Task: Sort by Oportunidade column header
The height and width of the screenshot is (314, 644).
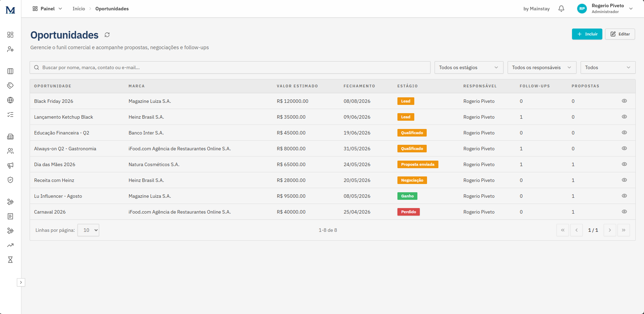Action: pos(53,86)
